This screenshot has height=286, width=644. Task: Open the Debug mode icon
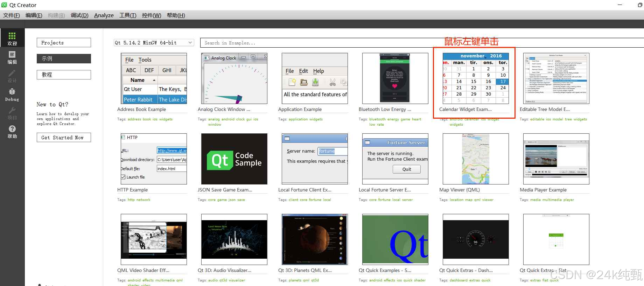(12, 94)
